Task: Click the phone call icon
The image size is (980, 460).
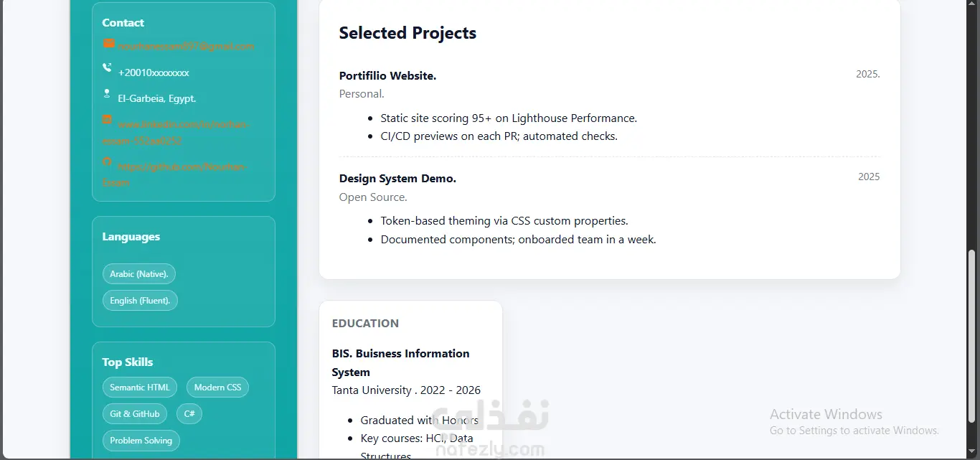Action: click(107, 68)
